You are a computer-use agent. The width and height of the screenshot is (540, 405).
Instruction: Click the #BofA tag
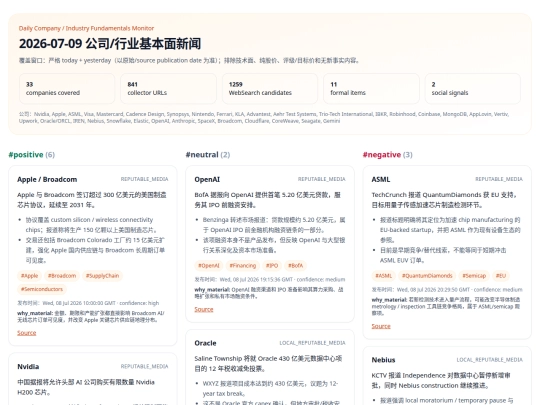click(x=295, y=266)
